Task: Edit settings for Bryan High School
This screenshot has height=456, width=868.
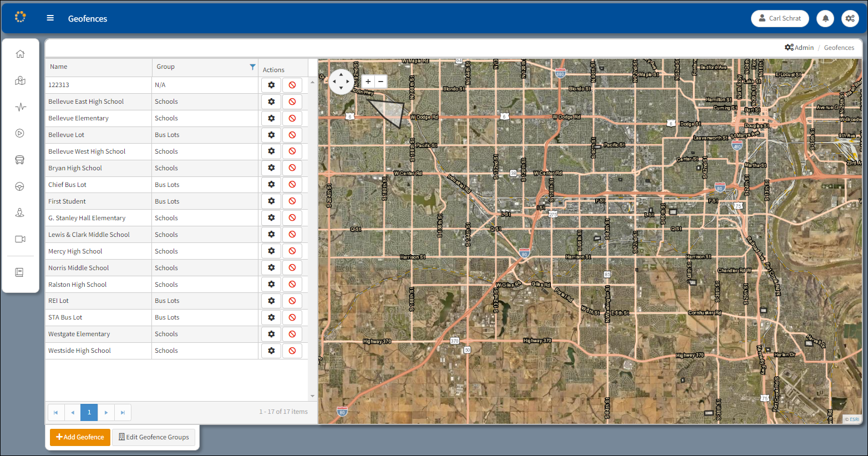Action: tap(271, 168)
